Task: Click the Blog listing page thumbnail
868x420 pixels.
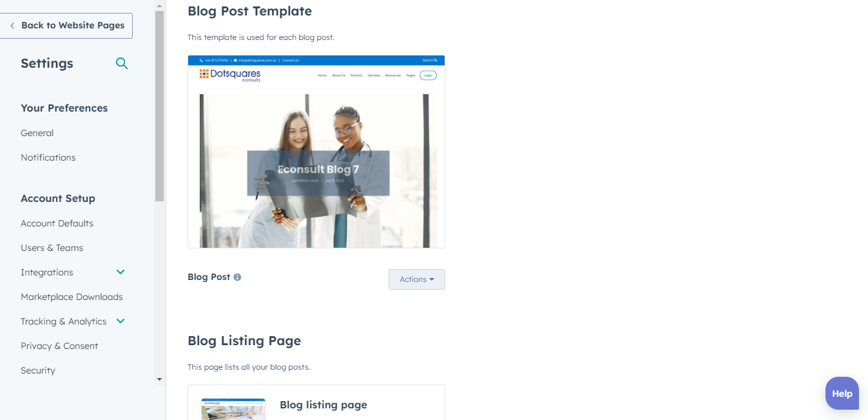Action: (x=233, y=409)
